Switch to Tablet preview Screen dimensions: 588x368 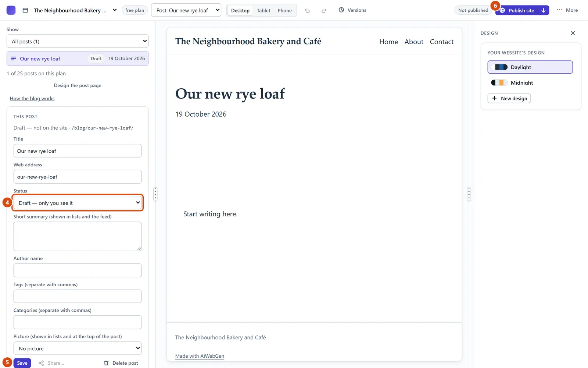pos(263,10)
